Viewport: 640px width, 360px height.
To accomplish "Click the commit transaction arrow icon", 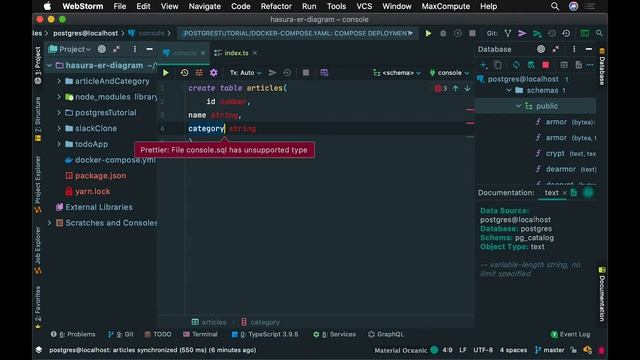I will pos(272,73).
